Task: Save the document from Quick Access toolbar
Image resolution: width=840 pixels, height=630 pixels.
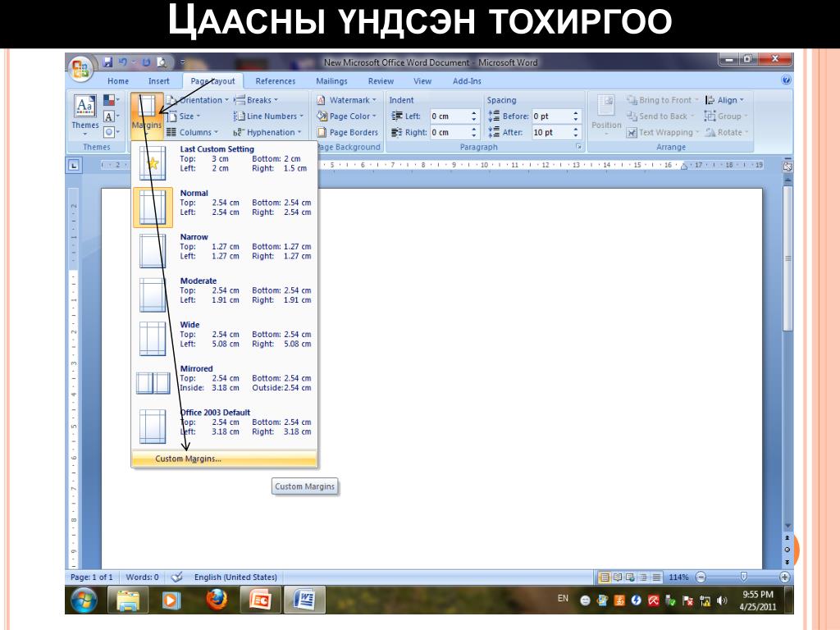Action: click(107, 62)
